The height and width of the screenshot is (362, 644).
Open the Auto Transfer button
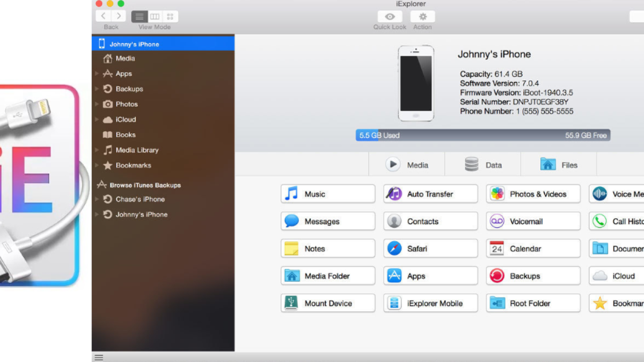point(430,194)
